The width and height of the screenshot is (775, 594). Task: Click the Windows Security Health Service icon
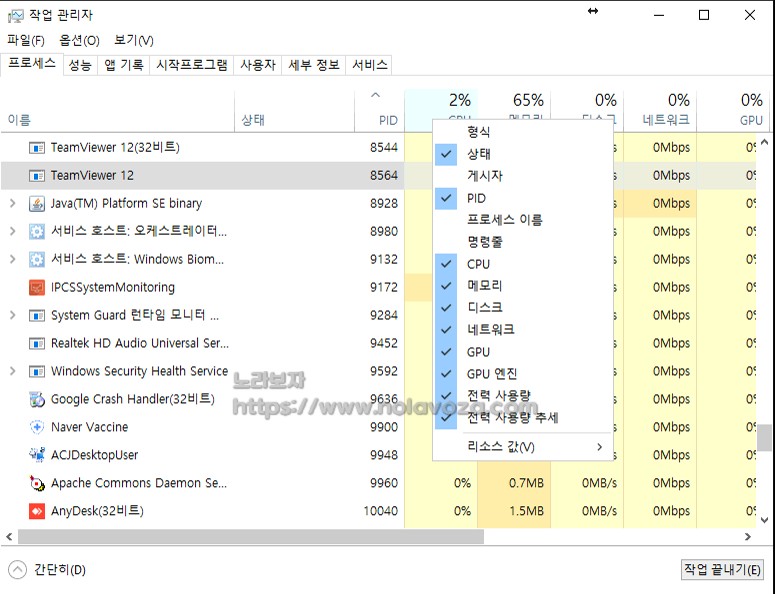[37, 371]
